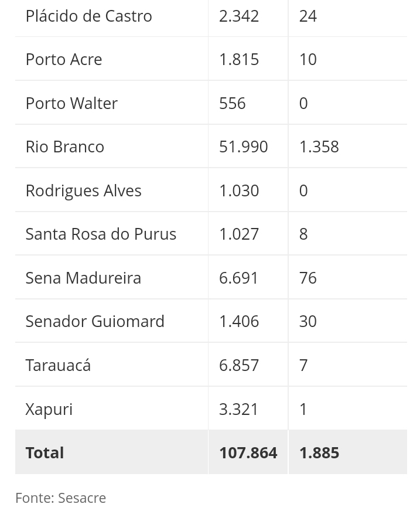Select the Porto Acre municipality cell
Viewport: 420px width, 521px height.
[64, 59]
